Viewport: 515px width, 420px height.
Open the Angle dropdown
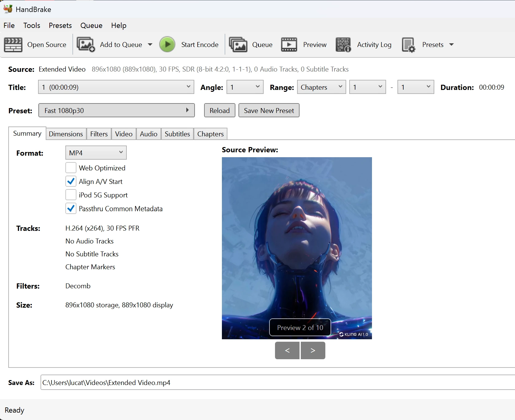[x=245, y=87]
